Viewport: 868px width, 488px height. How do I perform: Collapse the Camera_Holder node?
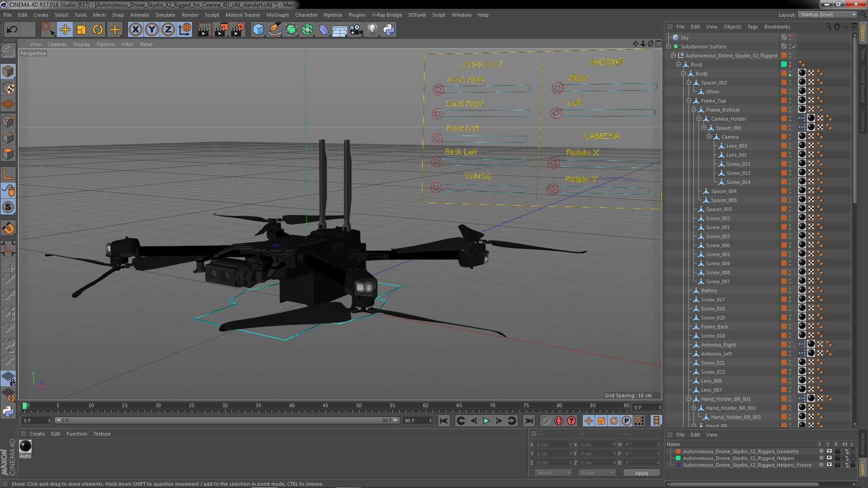coord(698,119)
